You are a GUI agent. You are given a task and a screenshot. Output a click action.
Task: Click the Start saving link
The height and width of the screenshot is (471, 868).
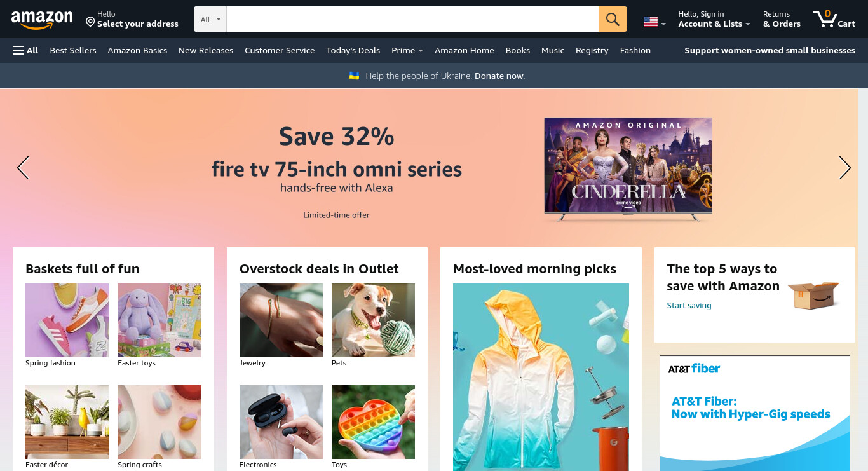(x=689, y=306)
